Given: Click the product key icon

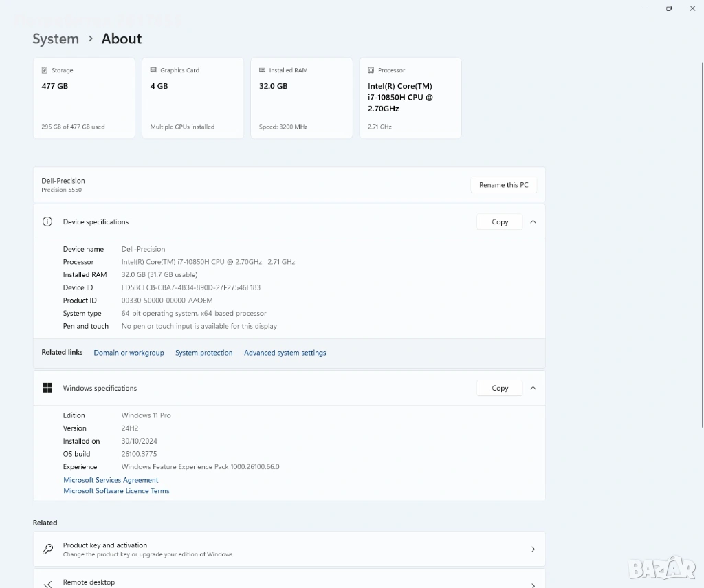Looking at the screenshot, I should [x=47, y=549].
